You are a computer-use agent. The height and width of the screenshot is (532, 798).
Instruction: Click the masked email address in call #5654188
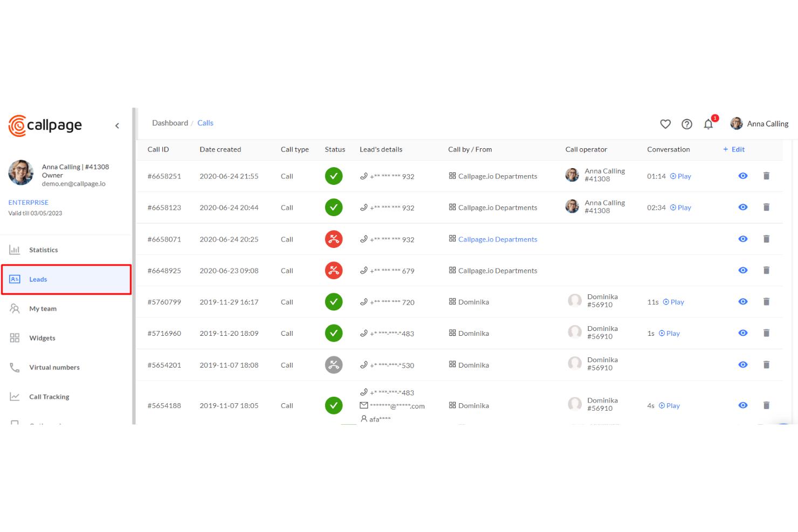coord(397,406)
